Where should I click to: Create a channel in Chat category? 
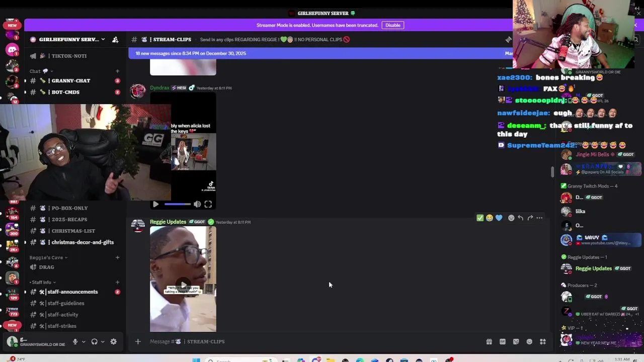coord(117,71)
